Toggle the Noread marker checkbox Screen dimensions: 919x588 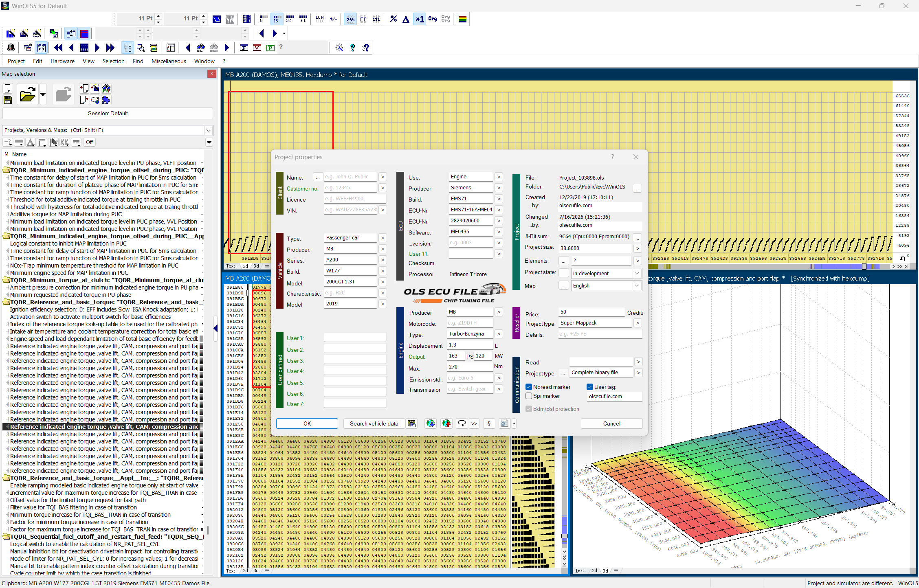529,387
